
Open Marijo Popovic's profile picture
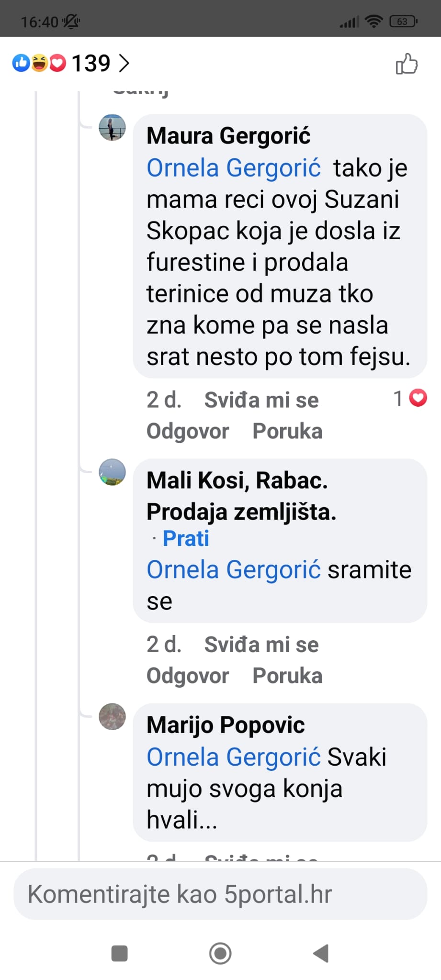coord(112,716)
